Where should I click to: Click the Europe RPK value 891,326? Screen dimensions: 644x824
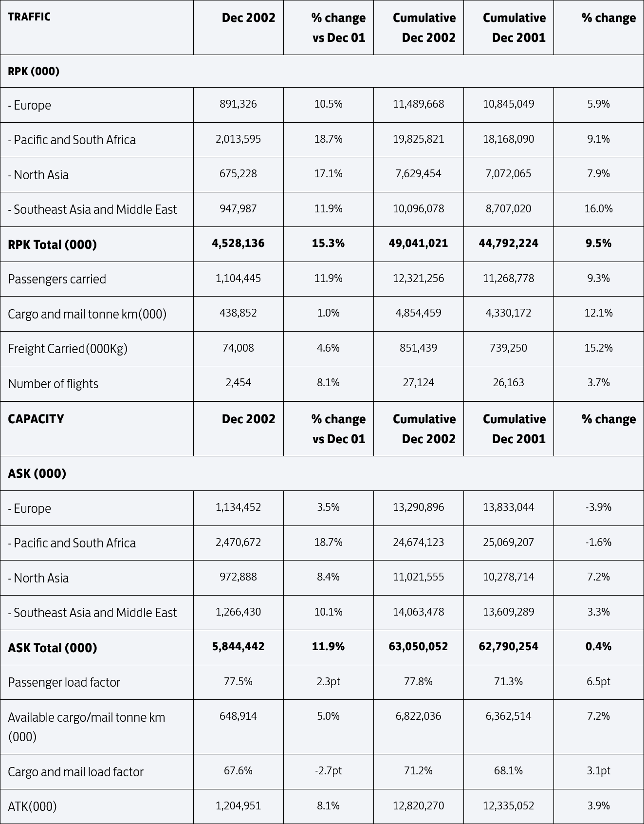coord(239,104)
